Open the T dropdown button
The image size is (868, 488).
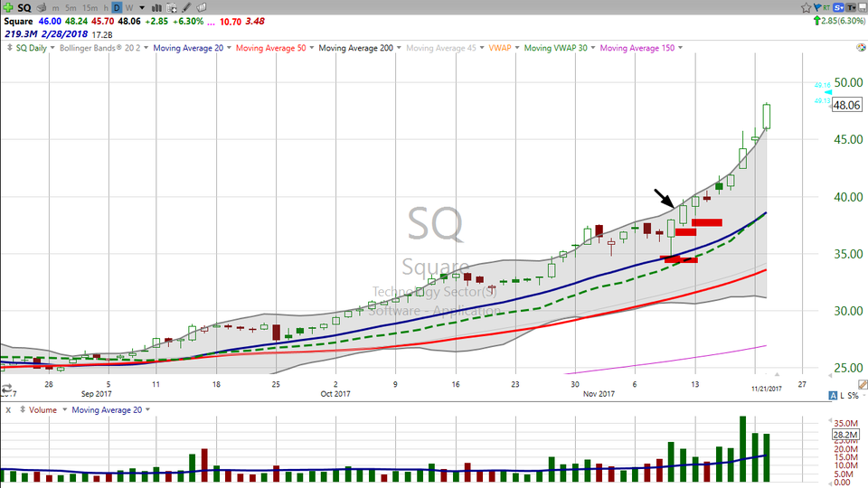coord(851,8)
